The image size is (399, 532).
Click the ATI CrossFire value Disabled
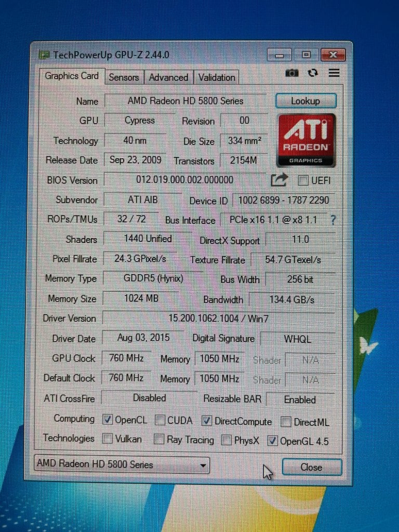coord(149,397)
